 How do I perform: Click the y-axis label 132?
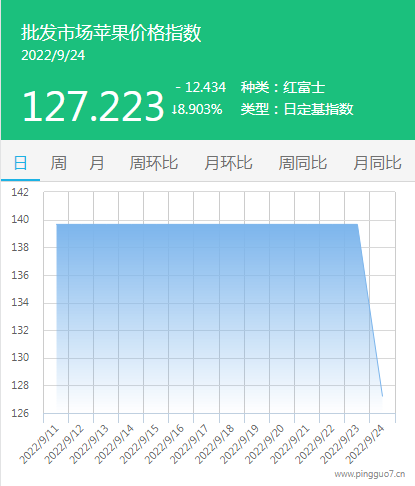(20, 330)
